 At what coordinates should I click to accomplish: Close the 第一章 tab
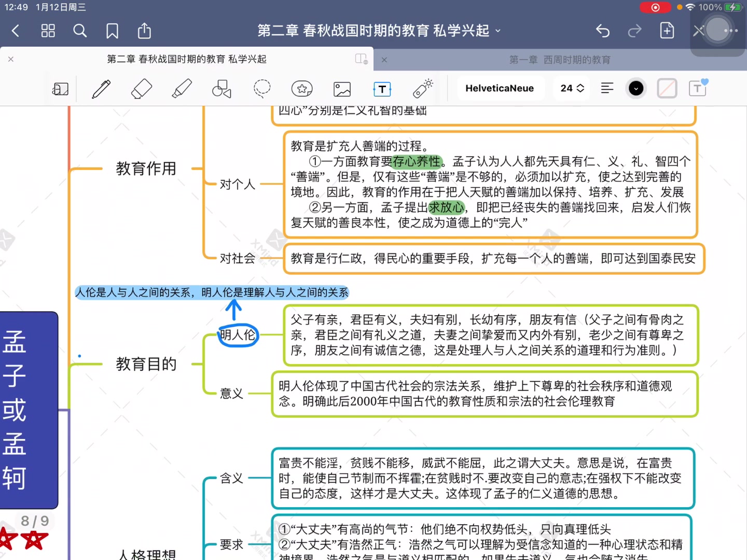coord(384,60)
